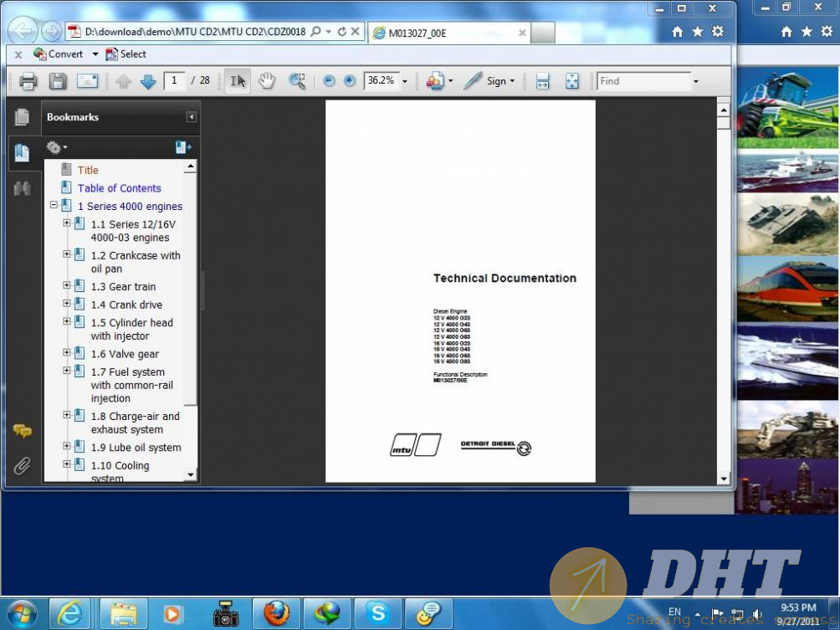Screen dimensions: 840x630
Task: Collapse the 1 Series 4000 engines bookmark
Action: tap(54, 205)
